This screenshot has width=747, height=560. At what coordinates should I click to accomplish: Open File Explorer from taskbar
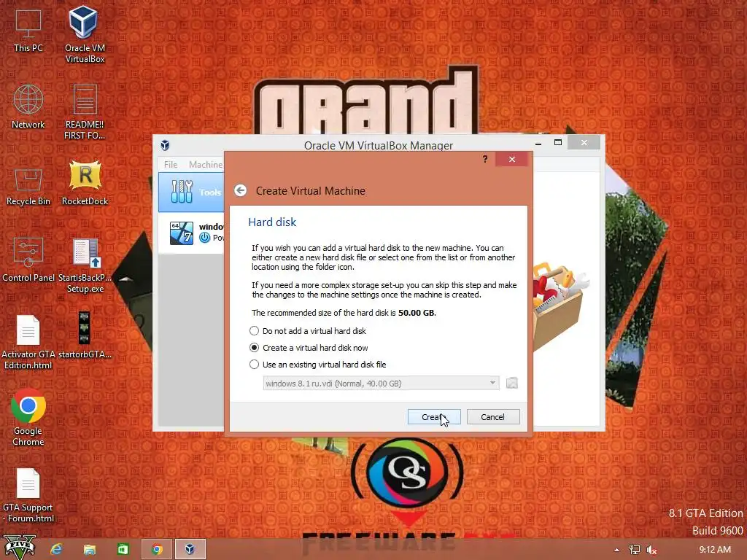[x=90, y=549]
